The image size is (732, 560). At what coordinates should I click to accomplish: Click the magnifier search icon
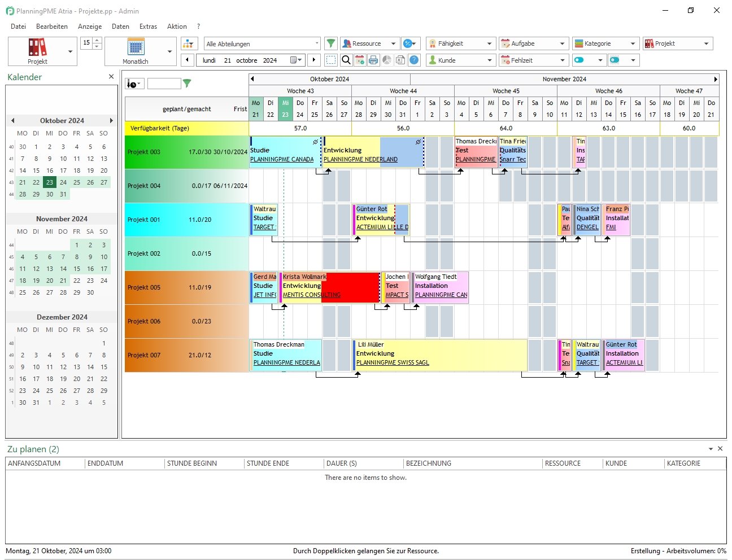coord(346,60)
